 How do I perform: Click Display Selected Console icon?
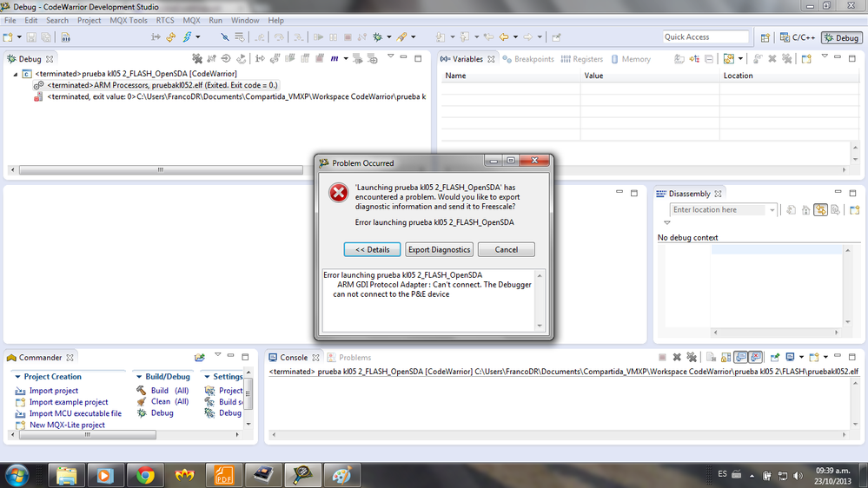(790, 358)
